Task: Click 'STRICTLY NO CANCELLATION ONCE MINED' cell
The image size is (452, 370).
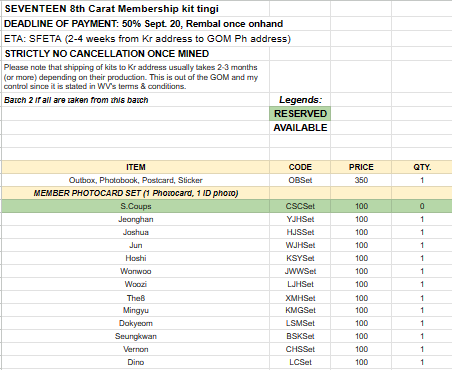Action: pos(136,53)
